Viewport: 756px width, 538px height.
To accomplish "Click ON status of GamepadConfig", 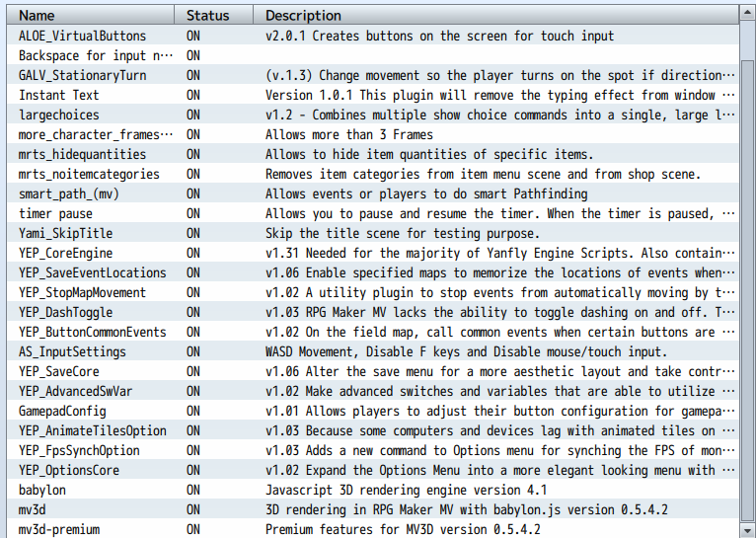I will tap(193, 412).
